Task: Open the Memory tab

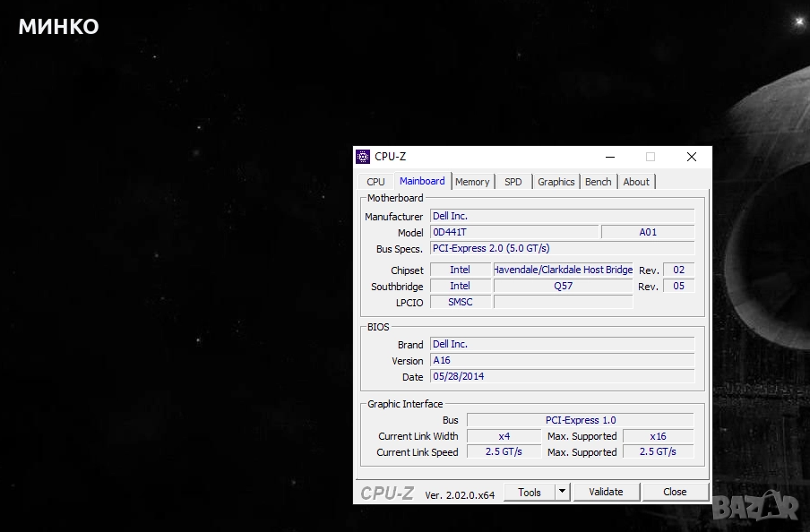Action: point(472,182)
